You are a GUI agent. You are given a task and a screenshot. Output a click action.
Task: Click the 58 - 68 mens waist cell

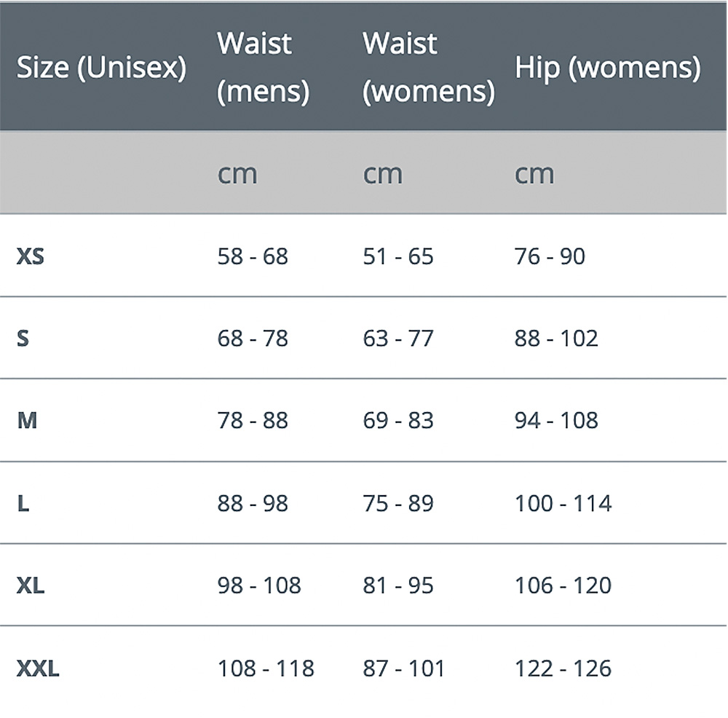[253, 256]
